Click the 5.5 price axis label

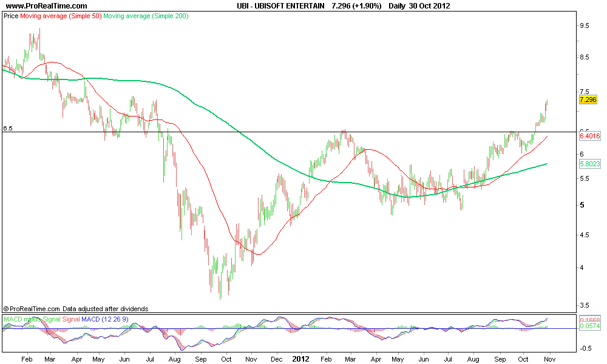pyautogui.click(x=584, y=178)
